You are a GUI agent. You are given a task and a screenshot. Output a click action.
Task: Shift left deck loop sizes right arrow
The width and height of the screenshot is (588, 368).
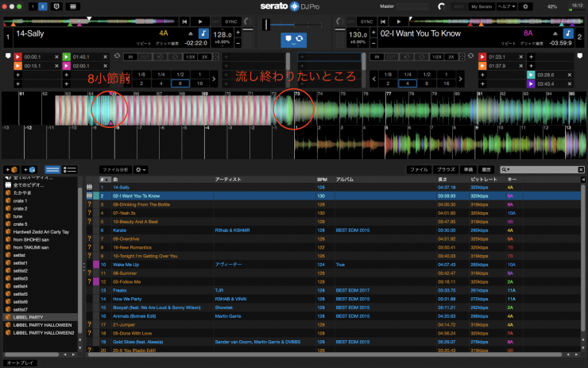click(214, 79)
